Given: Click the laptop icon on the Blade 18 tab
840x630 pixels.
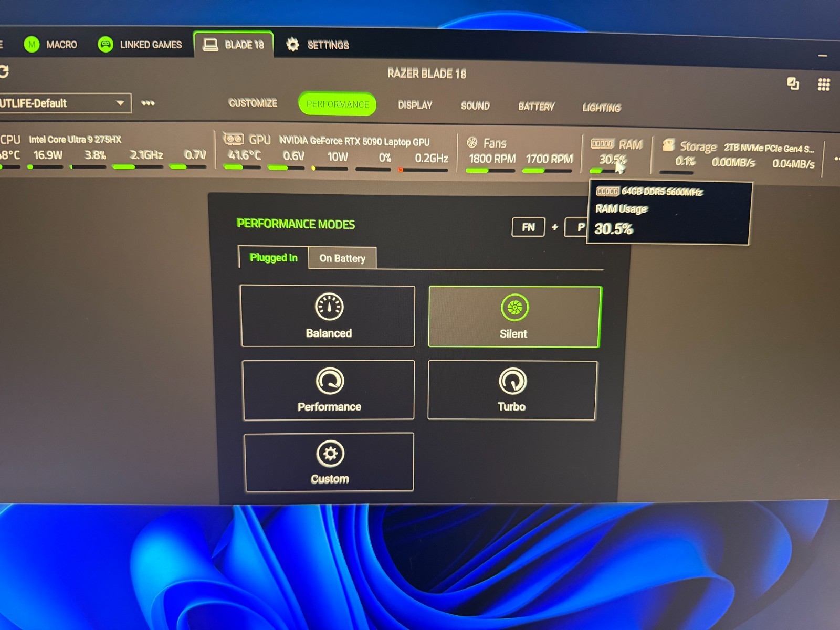Looking at the screenshot, I should 211,45.
